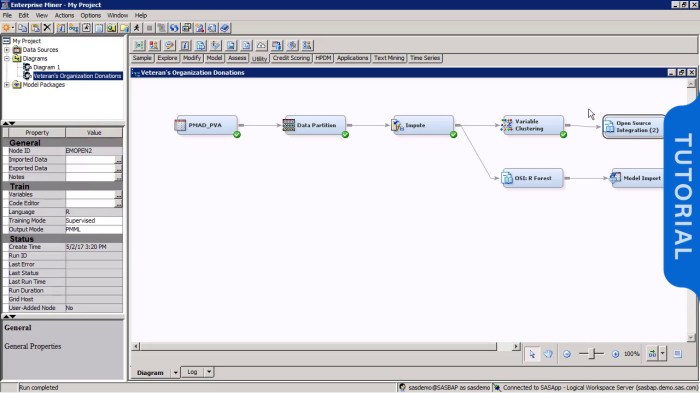Viewport: 700px width, 393px height.
Task: Click Imported Data ellipsis button
Action: [x=118, y=160]
